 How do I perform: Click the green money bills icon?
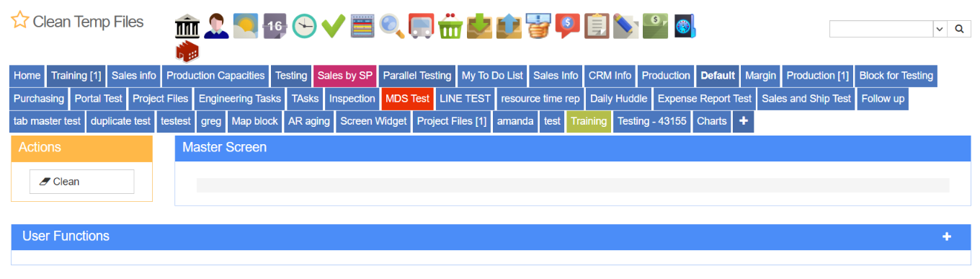tap(655, 27)
